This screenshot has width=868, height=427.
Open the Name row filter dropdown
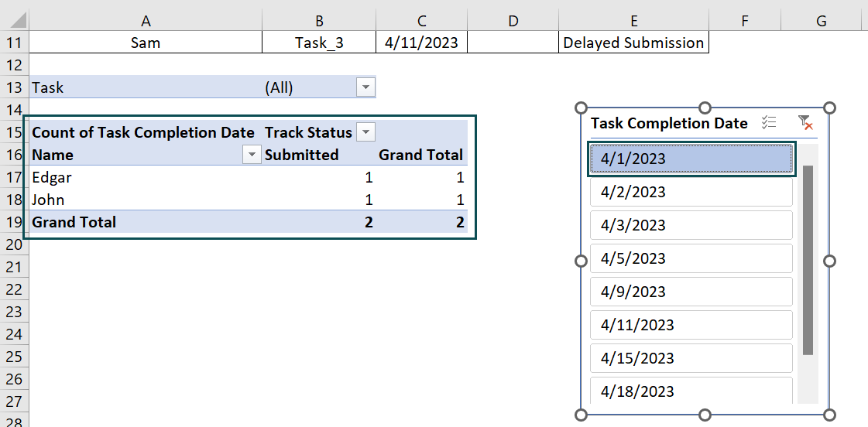pyautogui.click(x=252, y=155)
